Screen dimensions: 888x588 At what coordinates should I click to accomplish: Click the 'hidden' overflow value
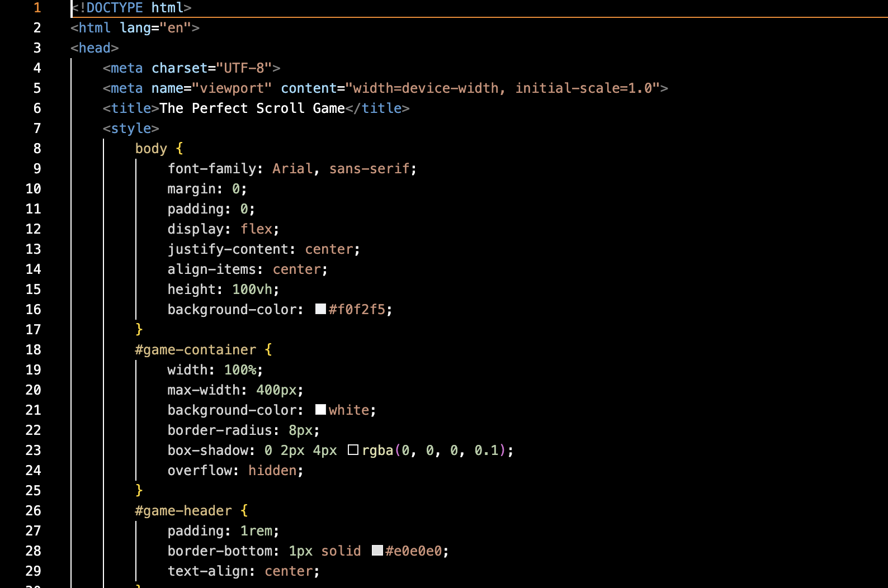[x=272, y=471]
